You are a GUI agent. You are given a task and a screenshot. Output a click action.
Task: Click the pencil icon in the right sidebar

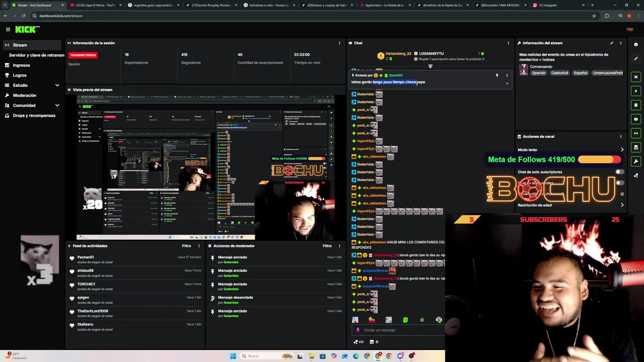pyautogui.click(x=636, y=59)
